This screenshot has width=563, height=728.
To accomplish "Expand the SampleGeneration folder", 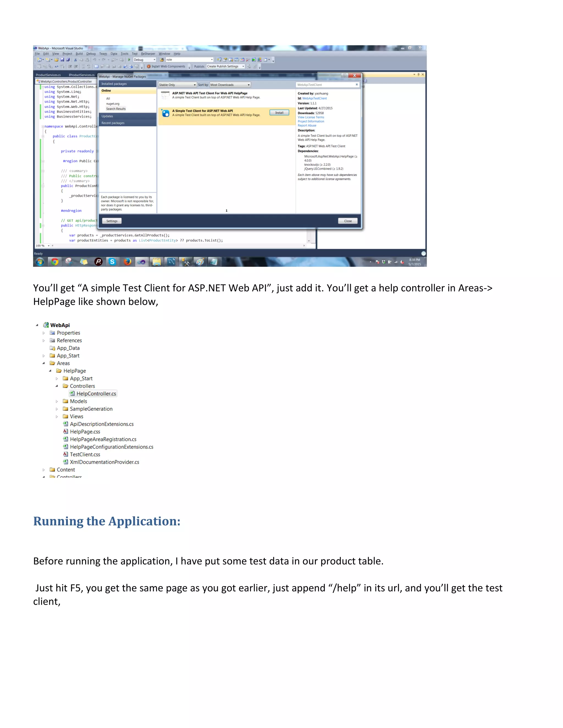I will [x=57, y=409].
